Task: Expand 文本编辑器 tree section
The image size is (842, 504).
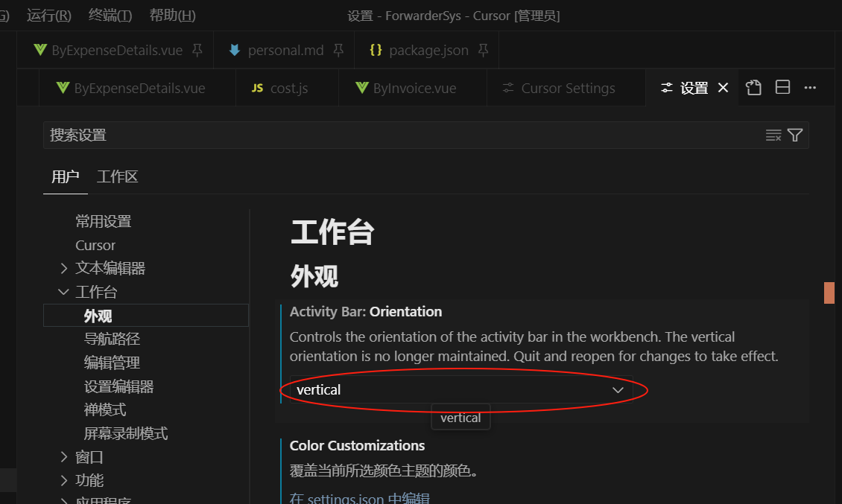Action: [64, 268]
